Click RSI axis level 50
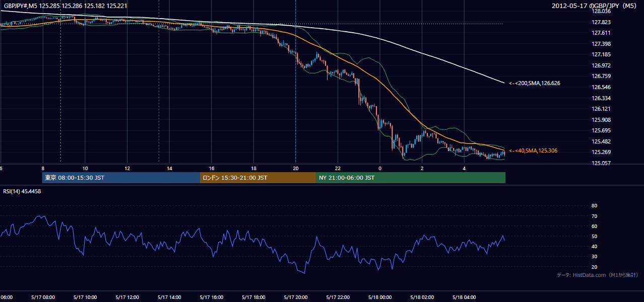The image size is (644, 302). (x=595, y=236)
